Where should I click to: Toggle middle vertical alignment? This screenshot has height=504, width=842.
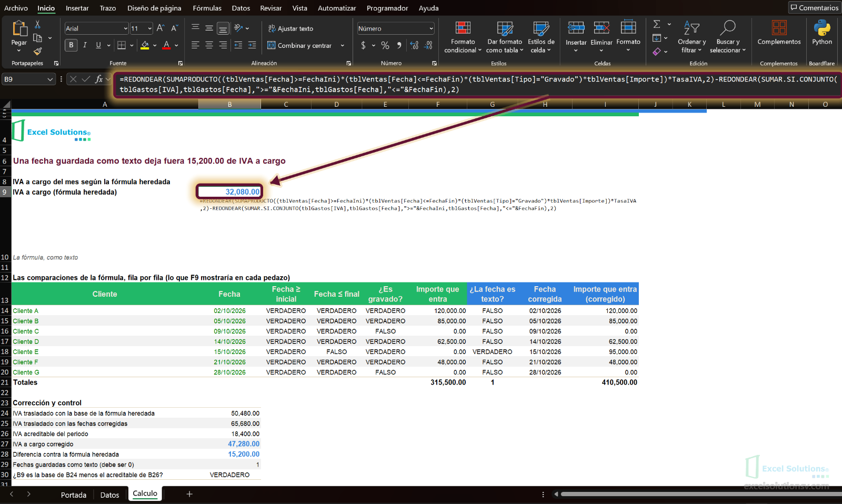pyautogui.click(x=209, y=28)
